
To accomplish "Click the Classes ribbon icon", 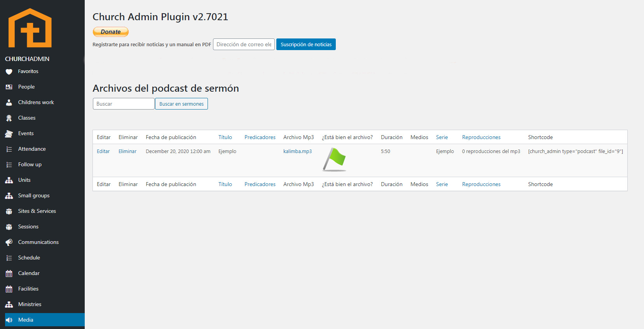I will (9, 118).
